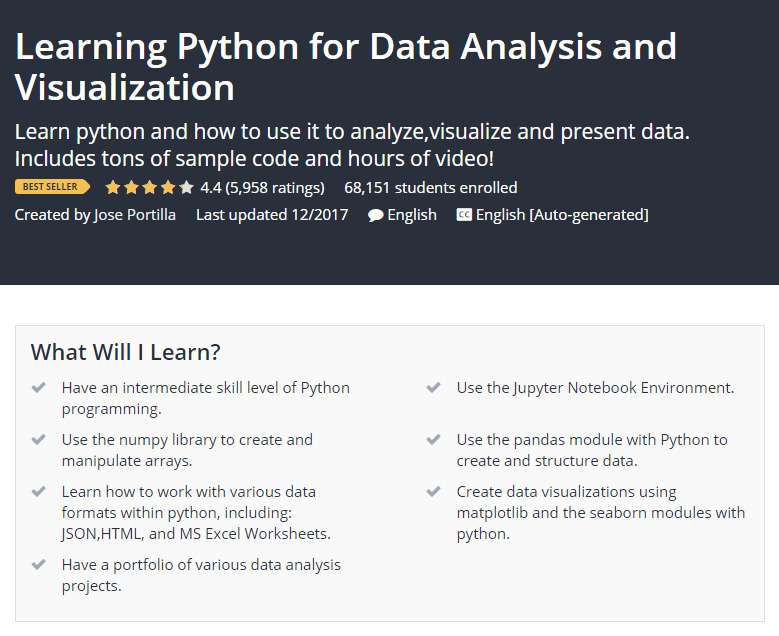Select English label beside speech bubble
This screenshot has height=636, width=779.
point(412,214)
